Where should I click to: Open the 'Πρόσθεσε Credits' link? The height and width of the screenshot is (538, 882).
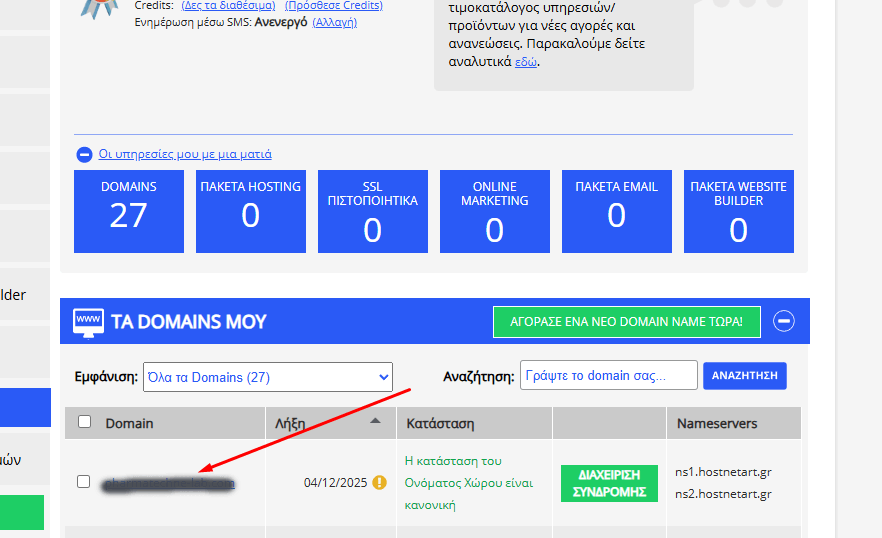[x=333, y=5]
